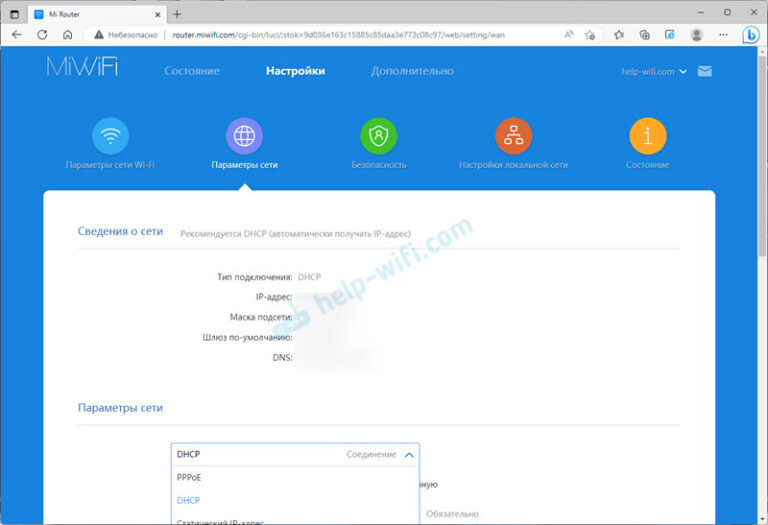
Task: Open the green shield Безопасность icon
Action: pyautogui.click(x=379, y=136)
